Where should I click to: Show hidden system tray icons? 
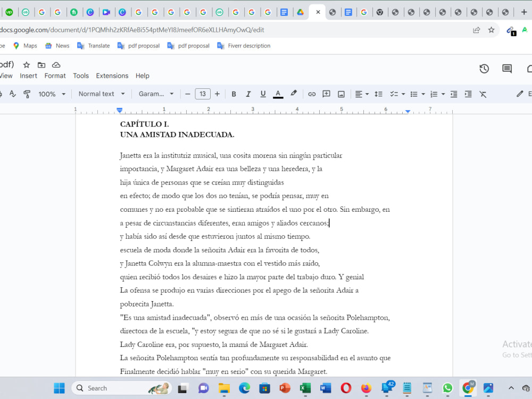coord(511,388)
